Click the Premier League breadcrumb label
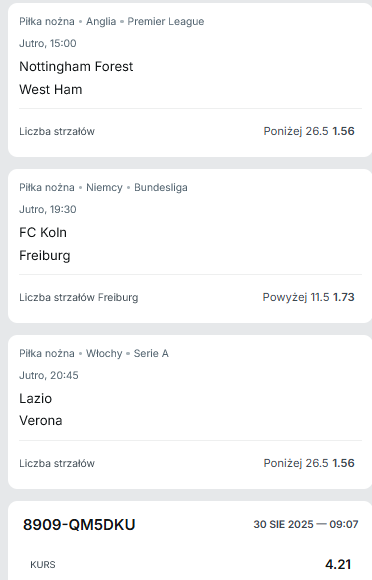The width and height of the screenshot is (372, 580). point(166,21)
